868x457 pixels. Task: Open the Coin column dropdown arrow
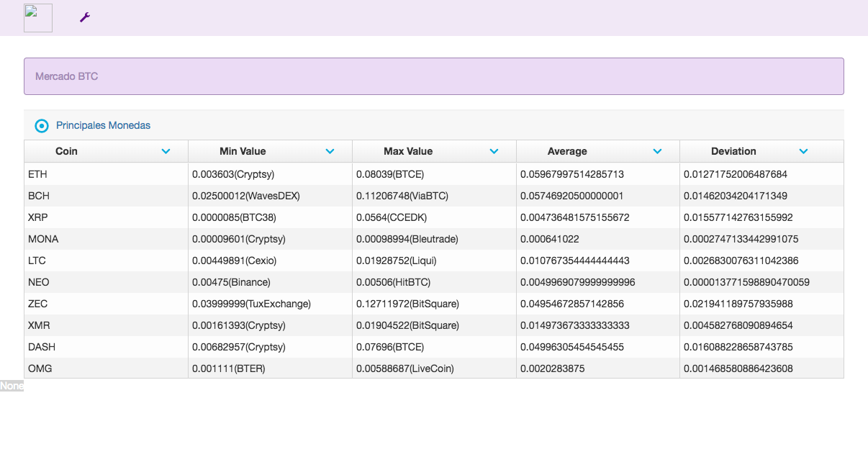click(x=166, y=151)
